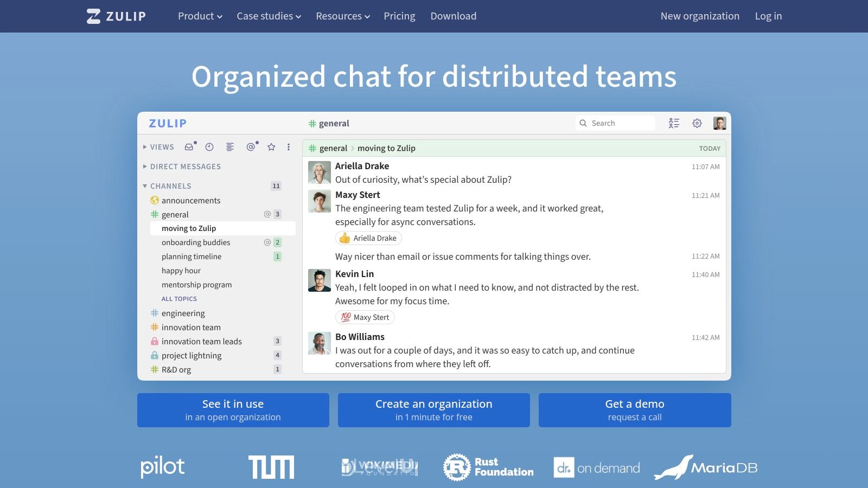Screen dimensions: 868x488
Task: Click the Zulip logo in the navigation bar
Action: 116,16
